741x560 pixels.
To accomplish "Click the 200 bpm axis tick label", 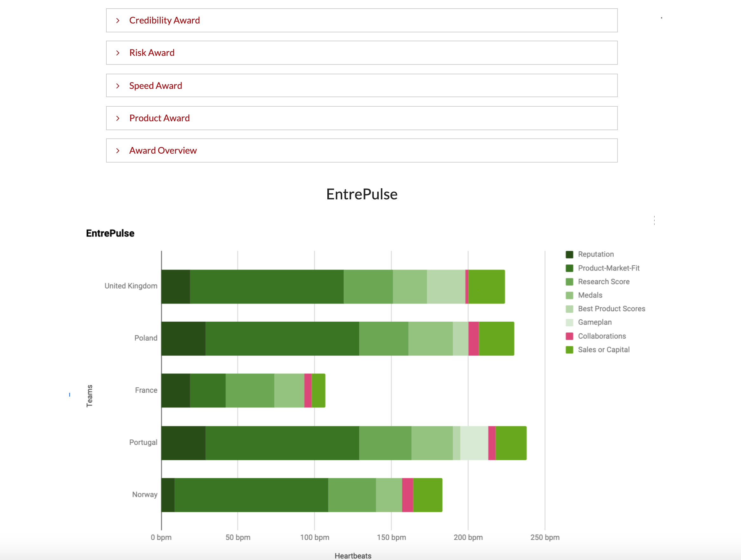I will [468, 537].
